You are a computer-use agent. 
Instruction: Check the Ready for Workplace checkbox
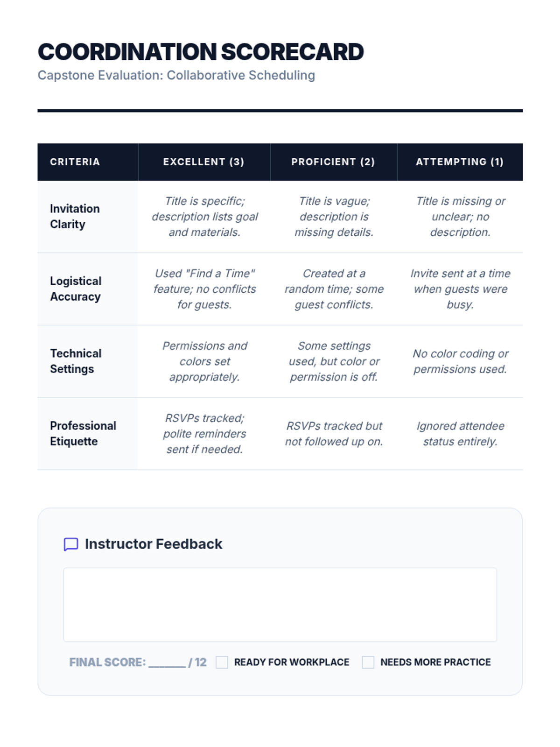pos(222,662)
